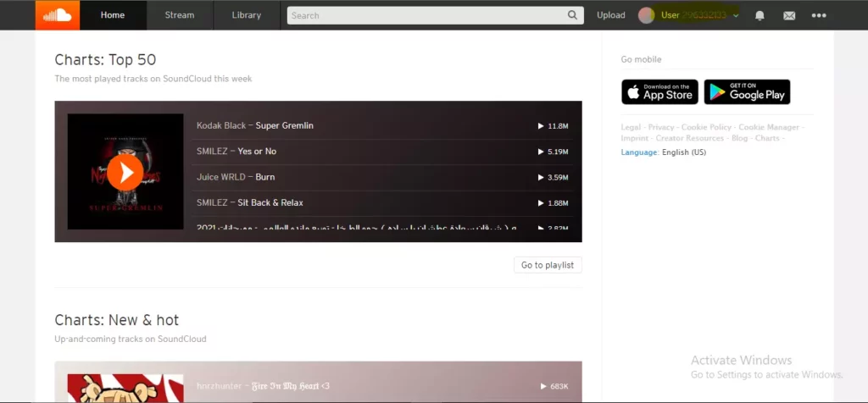Viewport: 868px width, 403px height.
Task: Open the Library tab
Action: (247, 15)
